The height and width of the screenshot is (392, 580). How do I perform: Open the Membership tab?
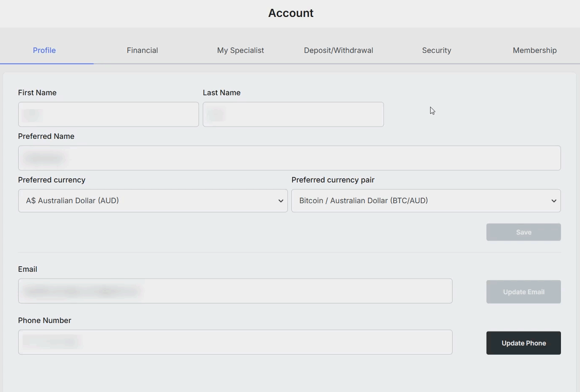click(x=535, y=50)
